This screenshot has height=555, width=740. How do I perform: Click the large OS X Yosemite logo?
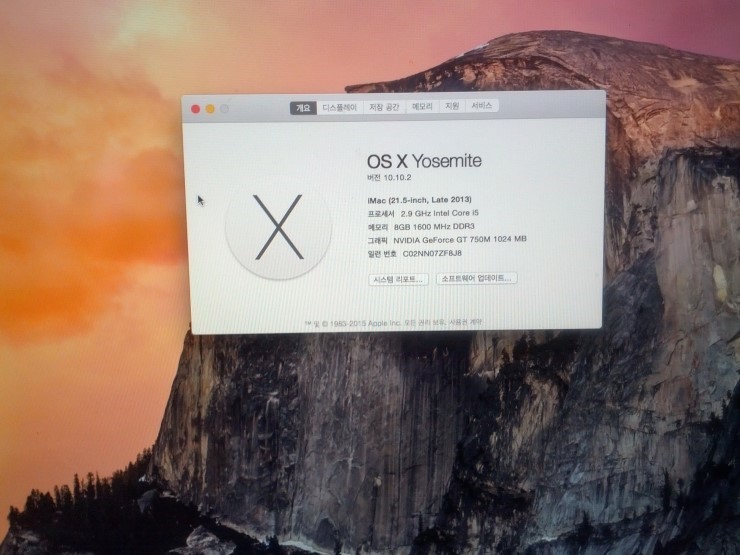278,228
